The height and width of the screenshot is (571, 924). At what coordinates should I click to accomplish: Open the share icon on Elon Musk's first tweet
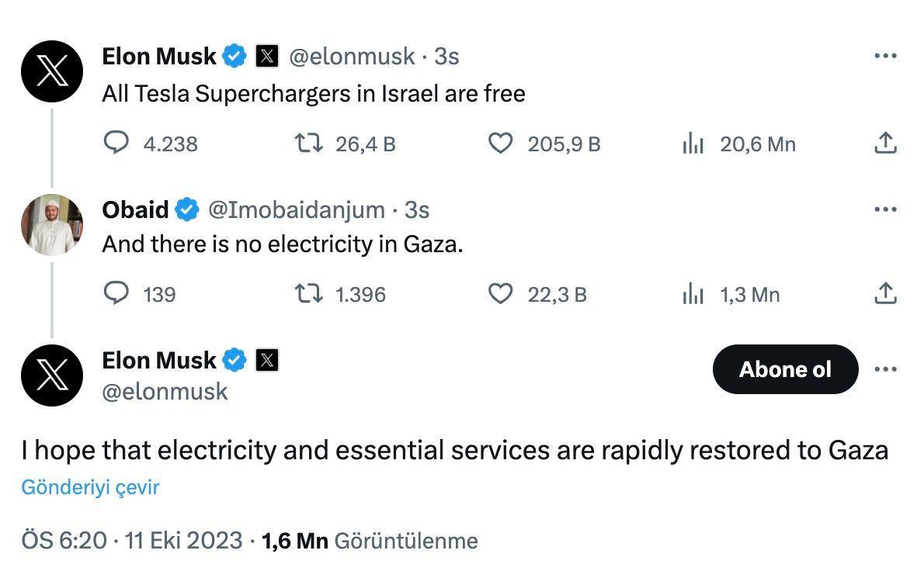coord(884,142)
